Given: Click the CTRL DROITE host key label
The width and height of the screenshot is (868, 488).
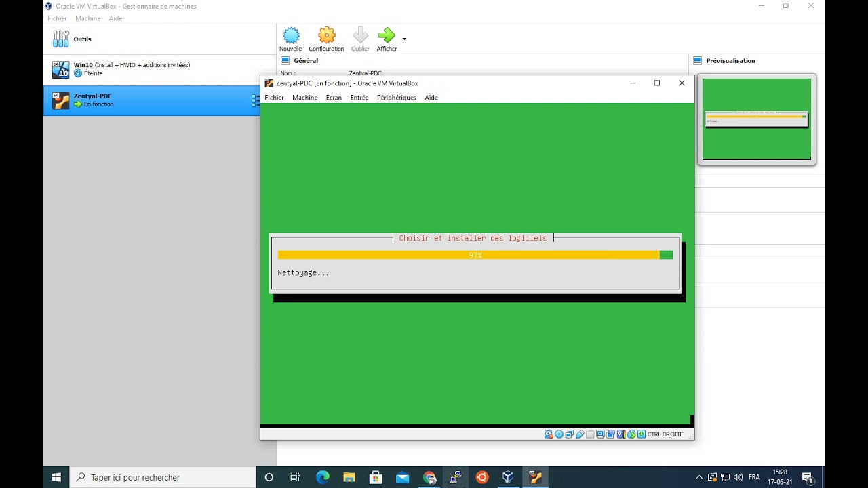Looking at the screenshot, I should 666,434.
